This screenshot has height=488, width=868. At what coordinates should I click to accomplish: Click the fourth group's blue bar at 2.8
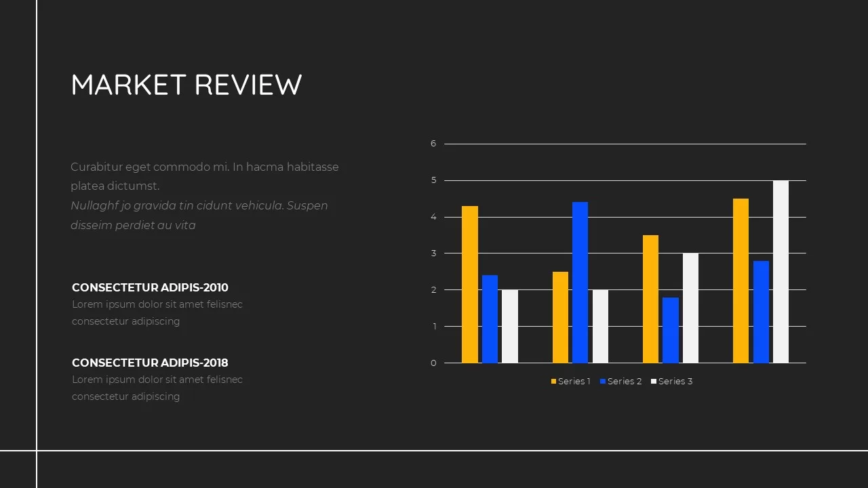pos(761,312)
